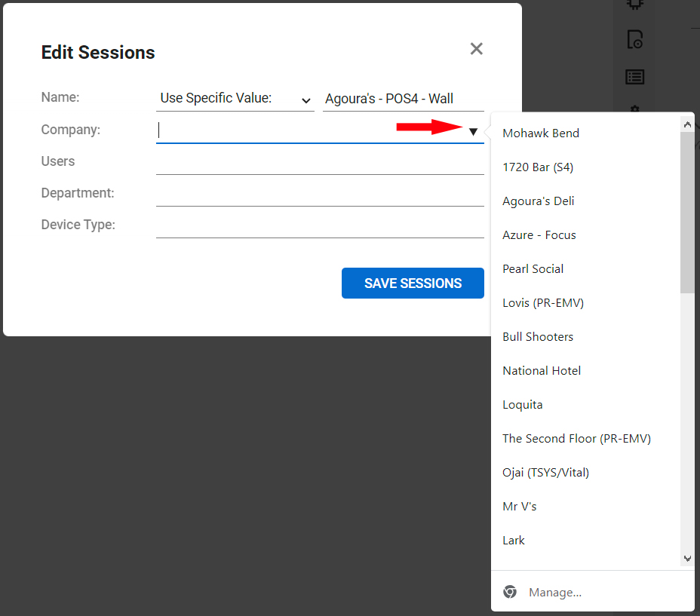
Task: Expand the Company dropdown arrow
Action: click(x=473, y=132)
